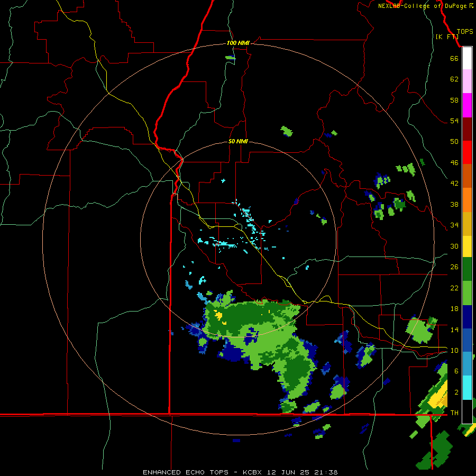
Task: Click the gold 34 kft legend swatch
Action: [467, 224]
